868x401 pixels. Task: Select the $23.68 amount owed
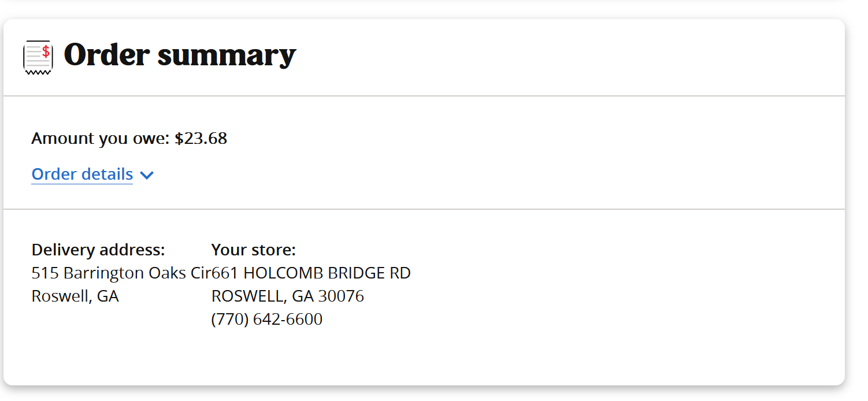[201, 139]
